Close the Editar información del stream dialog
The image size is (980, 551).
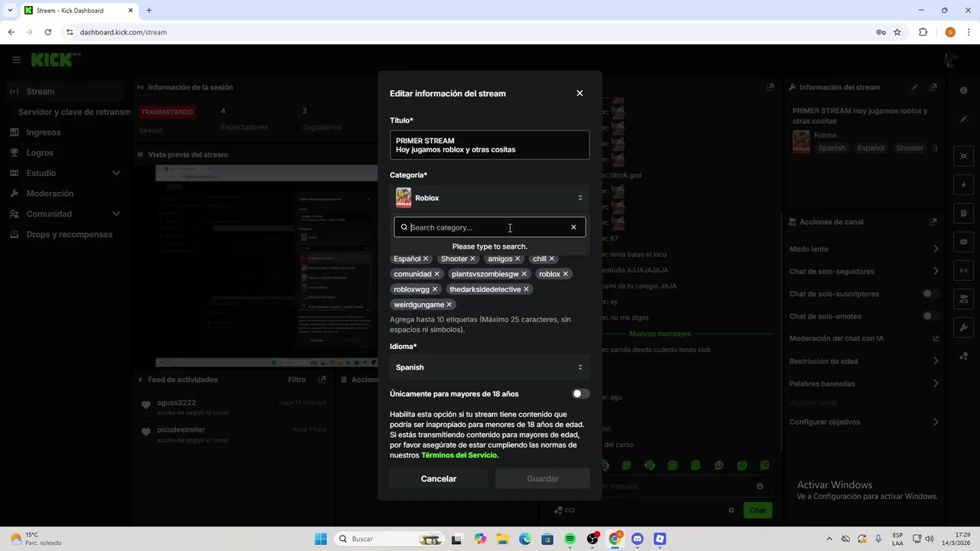[580, 93]
